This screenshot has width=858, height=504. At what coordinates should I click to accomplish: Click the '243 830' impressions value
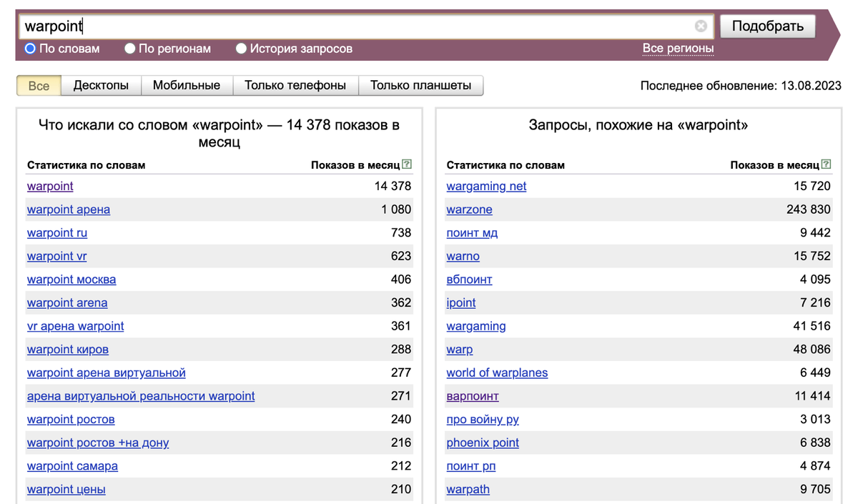tap(809, 209)
